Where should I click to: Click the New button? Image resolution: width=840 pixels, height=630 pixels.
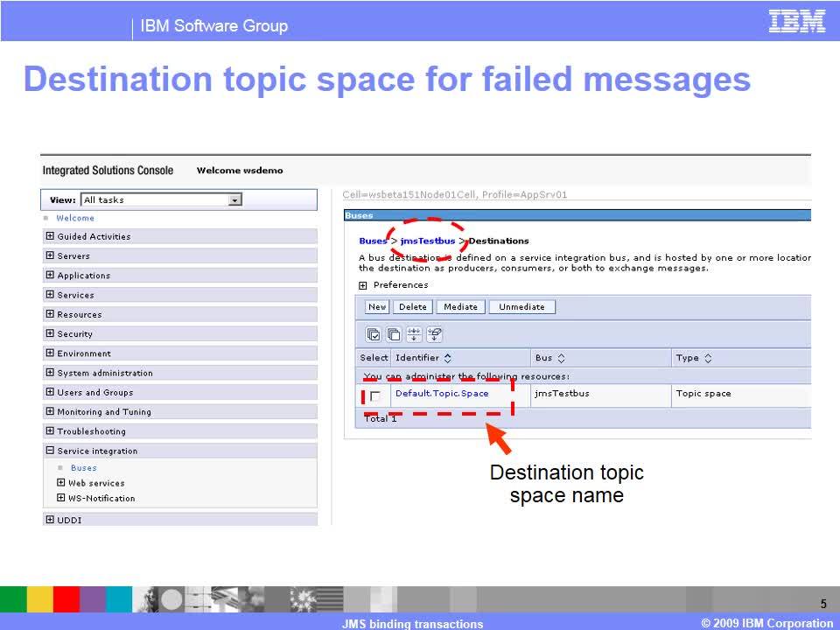(377, 307)
